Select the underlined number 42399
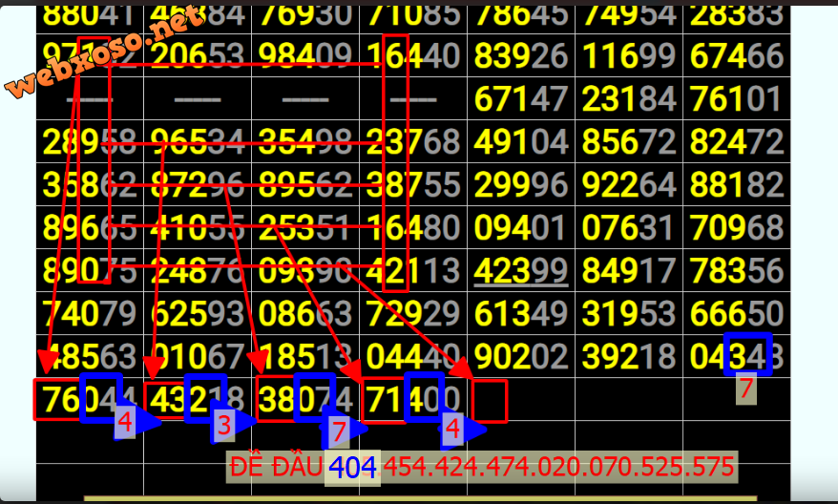 (521, 270)
